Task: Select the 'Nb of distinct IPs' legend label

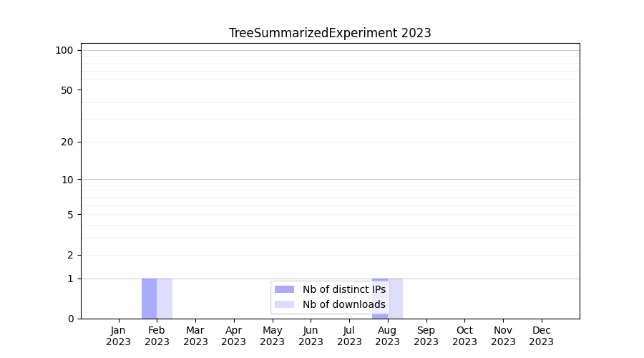Action: 343,289
